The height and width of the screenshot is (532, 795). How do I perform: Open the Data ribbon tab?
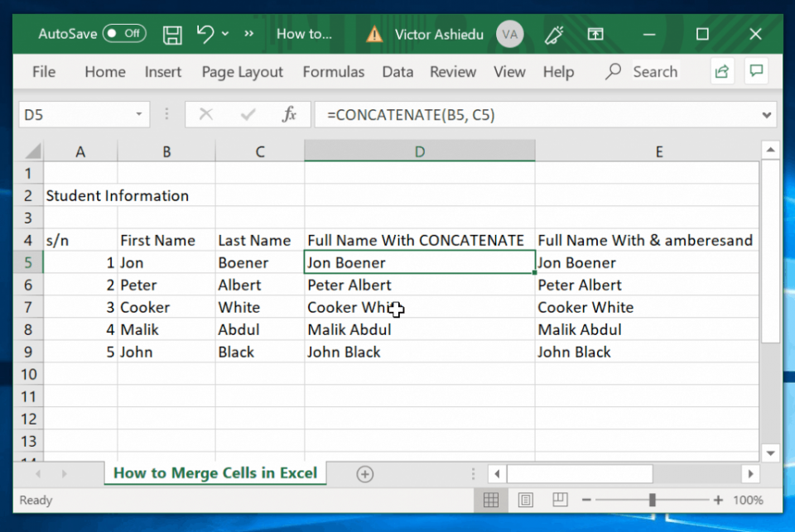pyautogui.click(x=397, y=72)
